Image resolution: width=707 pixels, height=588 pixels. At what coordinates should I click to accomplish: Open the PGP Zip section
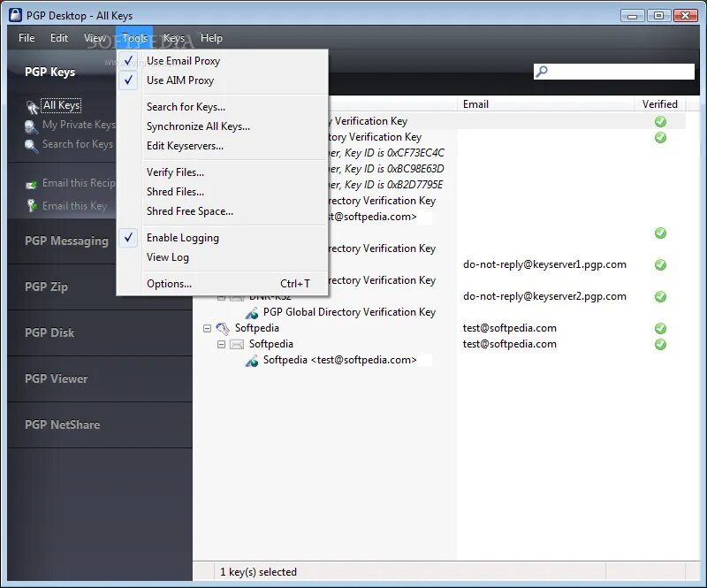click(46, 287)
